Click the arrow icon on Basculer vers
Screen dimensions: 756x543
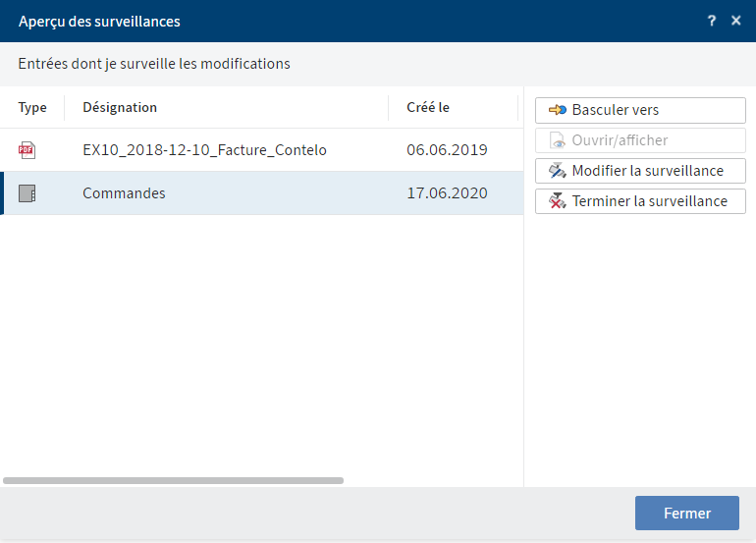(558, 110)
